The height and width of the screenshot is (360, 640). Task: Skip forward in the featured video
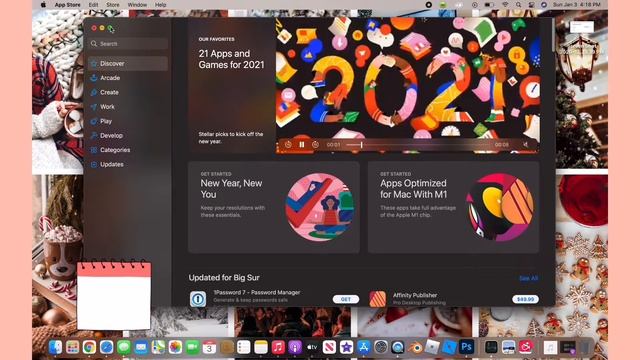click(316, 144)
